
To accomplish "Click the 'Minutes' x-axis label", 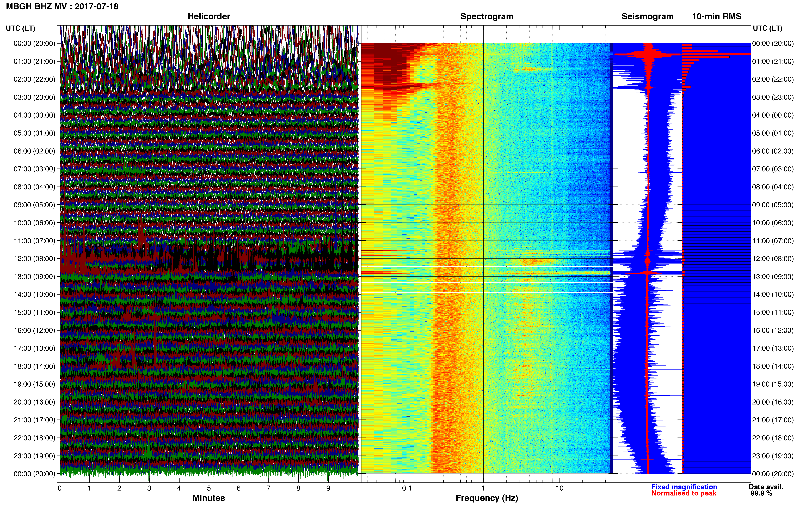I will (209, 498).
